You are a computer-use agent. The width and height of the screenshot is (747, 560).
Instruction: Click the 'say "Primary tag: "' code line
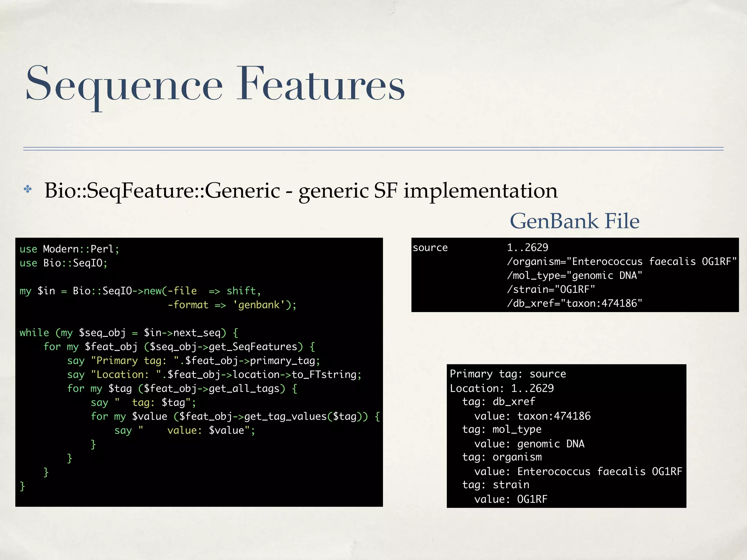tap(194, 361)
